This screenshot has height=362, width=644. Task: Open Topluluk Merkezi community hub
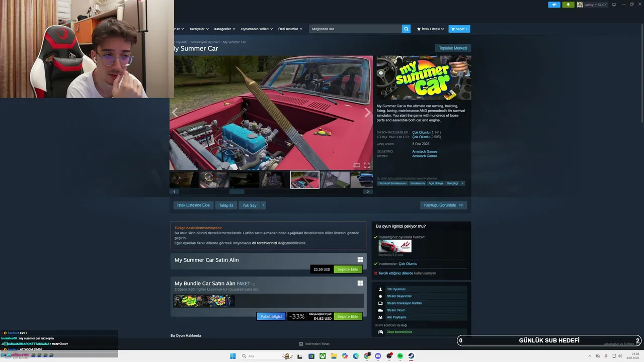[x=453, y=48]
